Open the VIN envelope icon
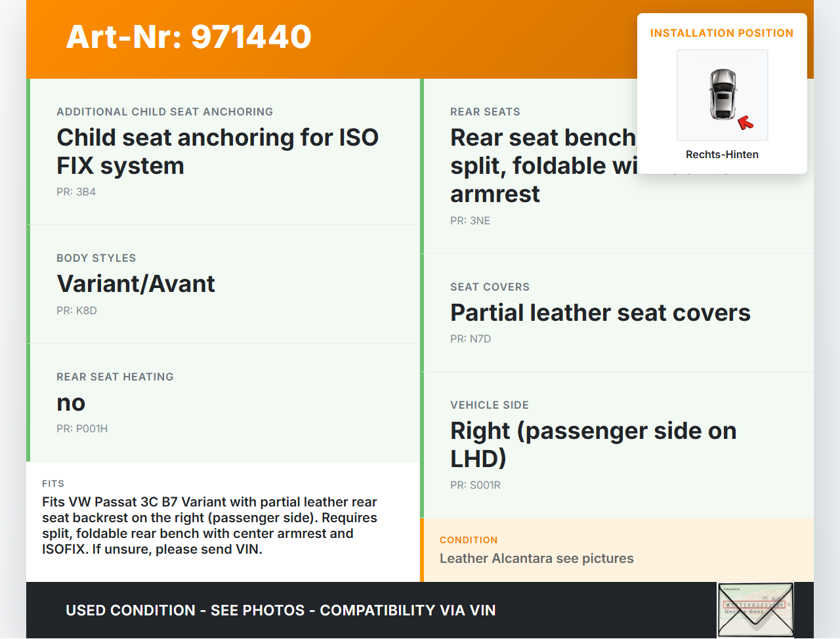This screenshot has width=840, height=639. 755,610
